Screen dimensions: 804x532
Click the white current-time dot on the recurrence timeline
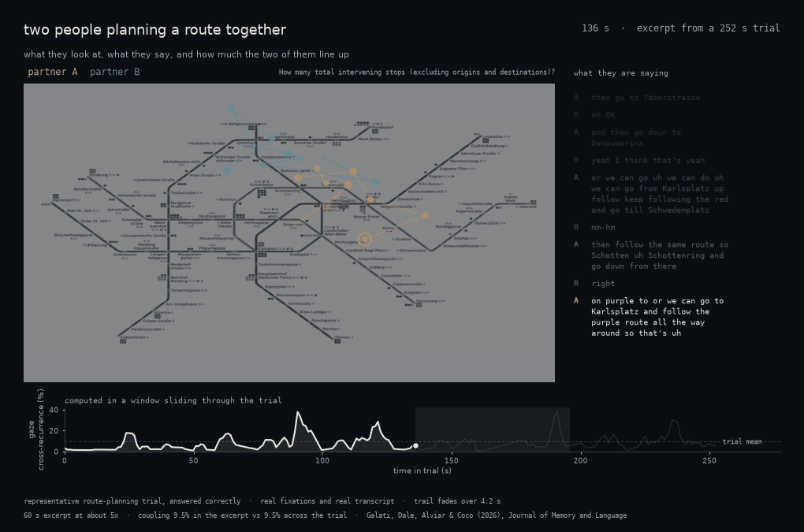coord(415,446)
